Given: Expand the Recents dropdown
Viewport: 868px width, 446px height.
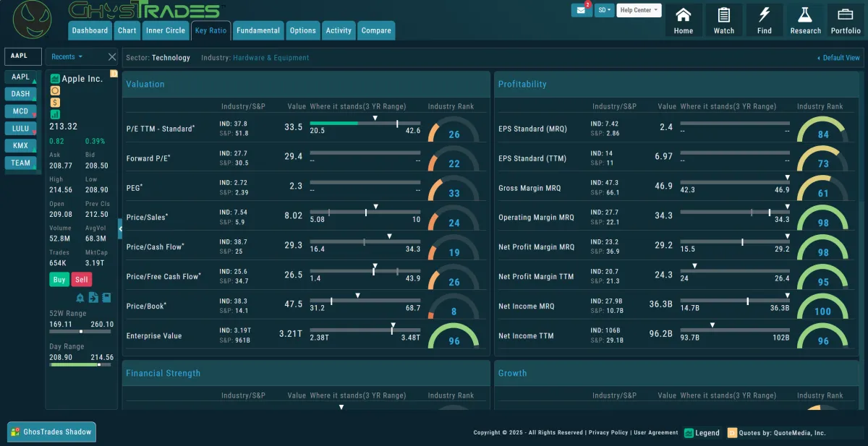Looking at the screenshot, I should click(x=67, y=56).
